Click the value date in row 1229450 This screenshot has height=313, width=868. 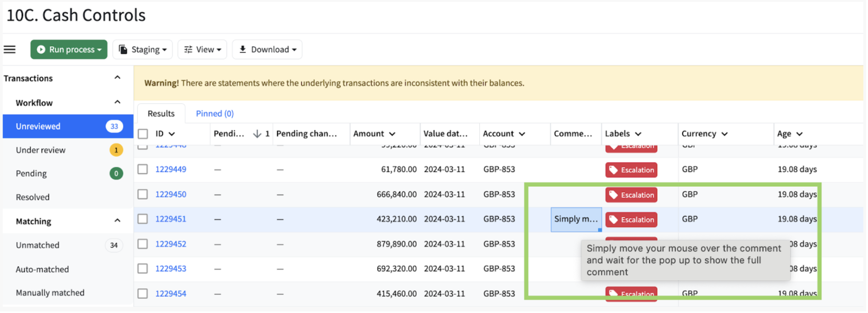click(444, 194)
